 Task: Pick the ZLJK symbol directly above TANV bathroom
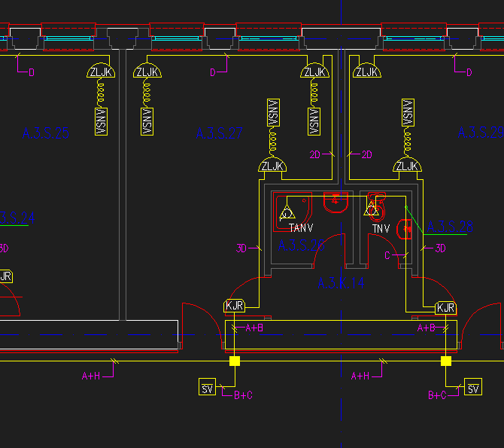click(272, 166)
